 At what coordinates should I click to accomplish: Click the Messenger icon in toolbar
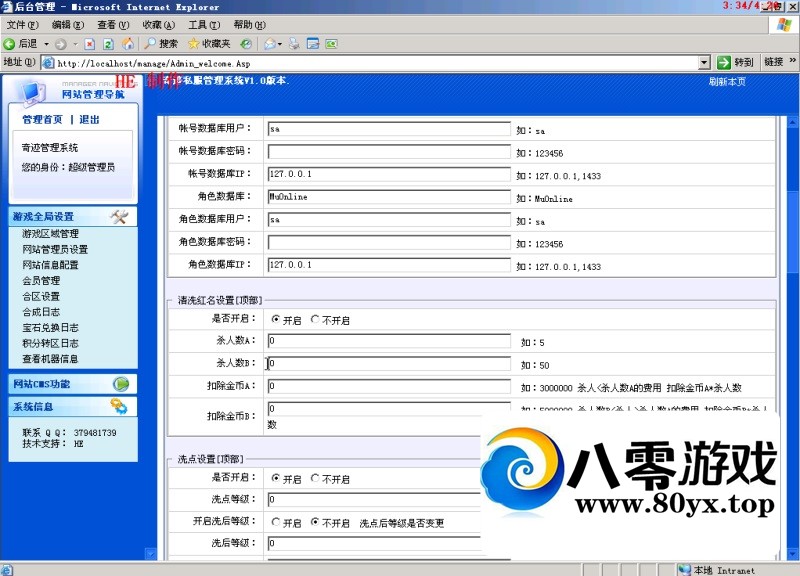click(332, 44)
